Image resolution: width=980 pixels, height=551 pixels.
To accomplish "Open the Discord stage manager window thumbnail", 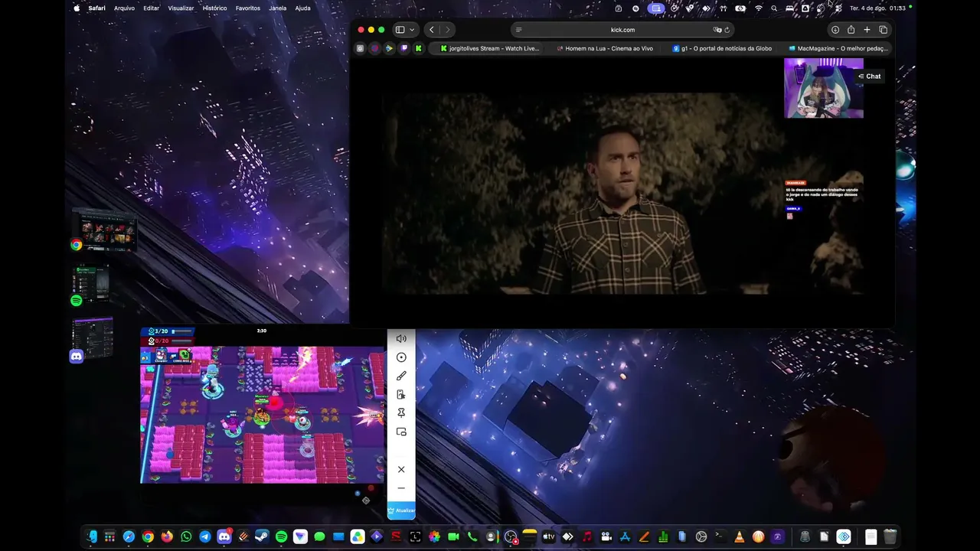I will [x=92, y=338].
